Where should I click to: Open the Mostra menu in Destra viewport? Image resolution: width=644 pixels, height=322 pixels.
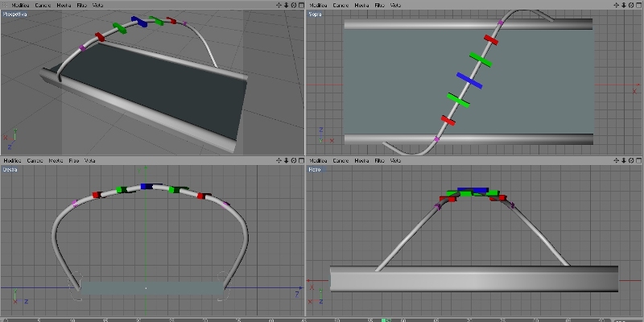click(56, 160)
